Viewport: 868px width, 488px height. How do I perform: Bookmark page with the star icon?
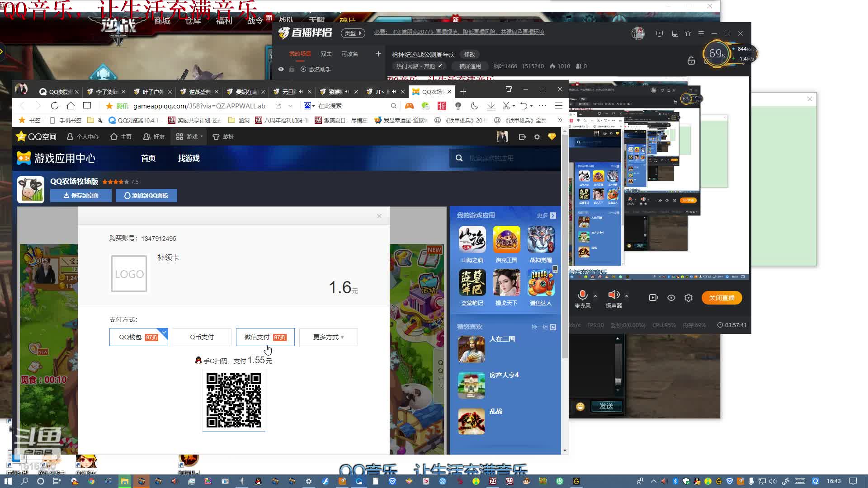click(109, 106)
